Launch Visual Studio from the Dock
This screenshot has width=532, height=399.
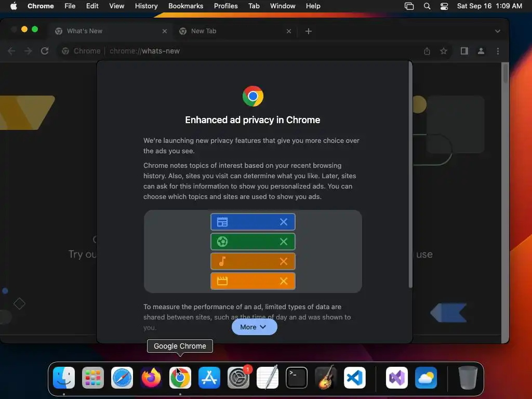coord(396,377)
